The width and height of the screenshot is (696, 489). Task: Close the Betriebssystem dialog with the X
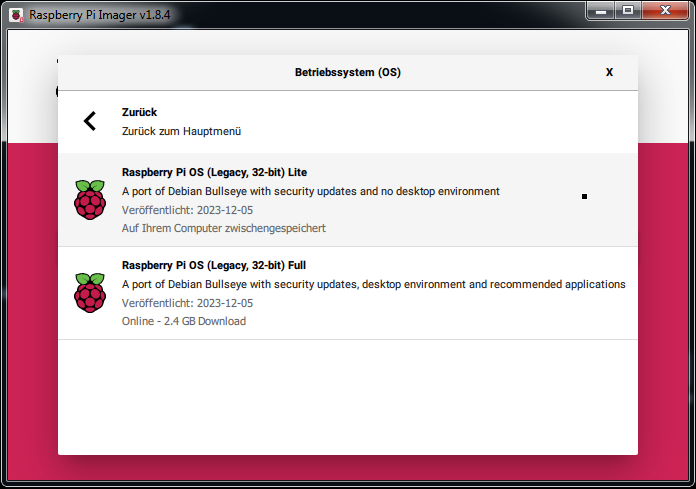coord(609,73)
